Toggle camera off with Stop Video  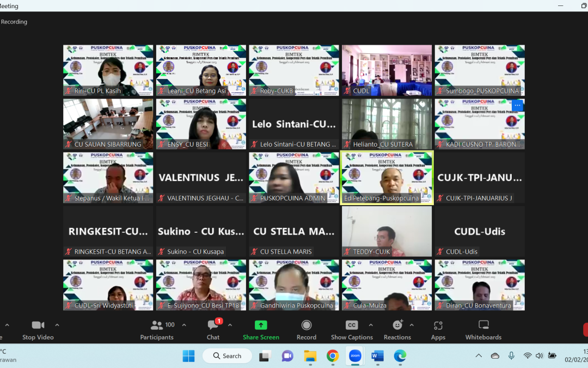coord(38,329)
